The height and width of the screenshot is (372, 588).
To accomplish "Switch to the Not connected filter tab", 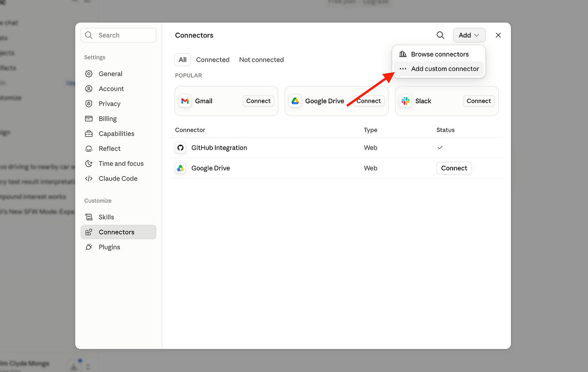I will pos(261,60).
